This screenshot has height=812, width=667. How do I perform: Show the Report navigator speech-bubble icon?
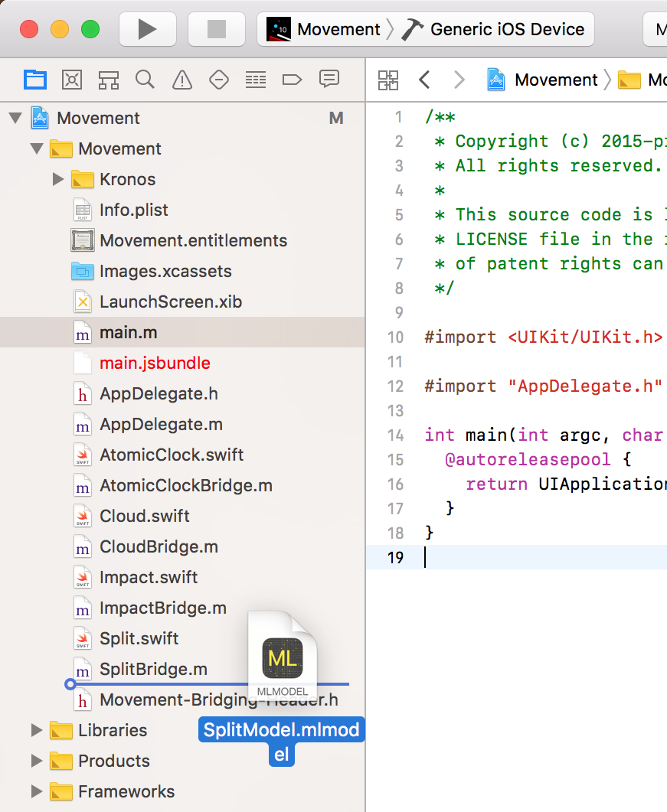coord(329,80)
